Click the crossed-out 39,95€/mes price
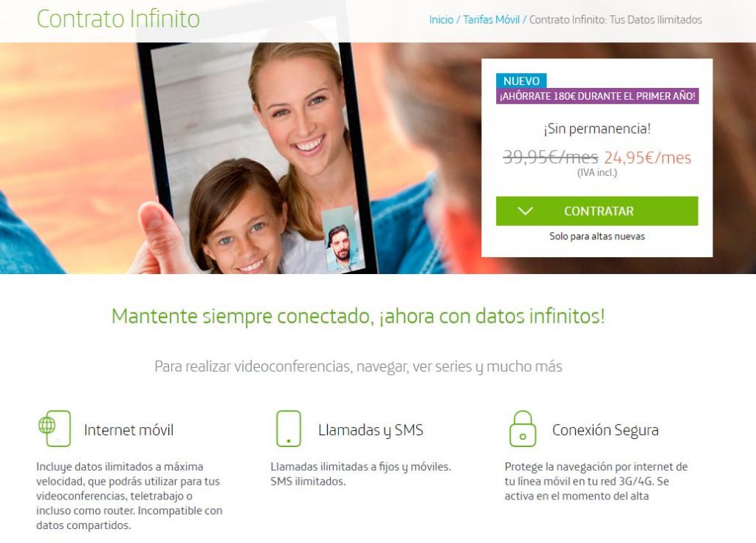 click(x=551, y=157)
